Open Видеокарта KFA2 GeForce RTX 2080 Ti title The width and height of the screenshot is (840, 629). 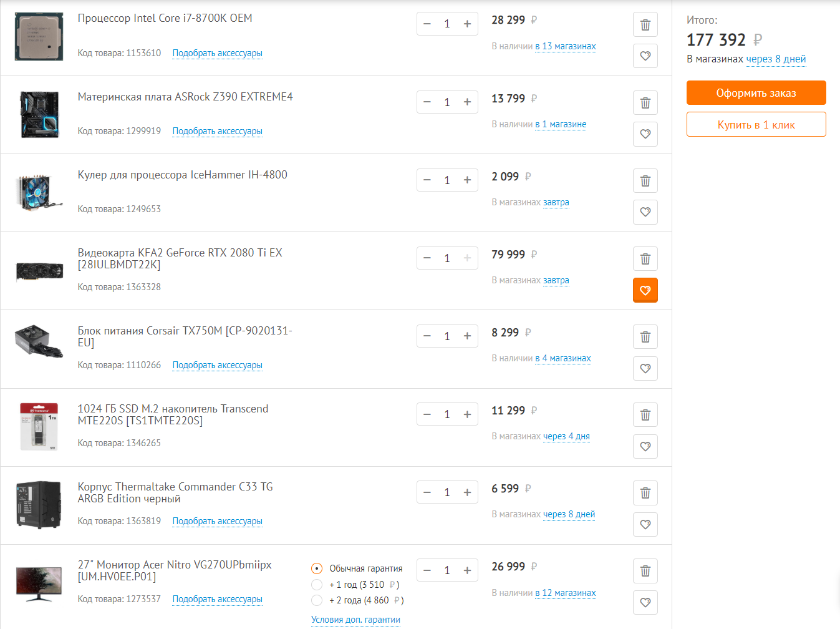(x=180, y=258)
